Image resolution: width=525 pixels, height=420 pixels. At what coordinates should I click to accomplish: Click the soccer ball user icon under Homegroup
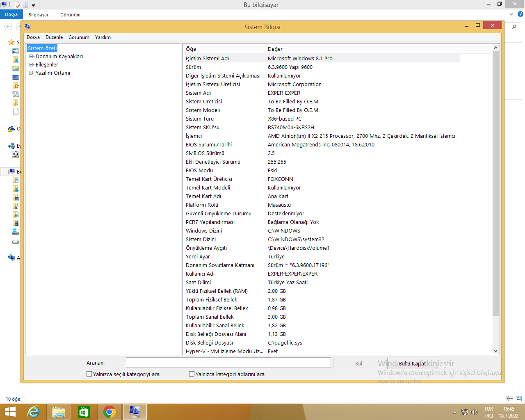tap(16, 154)
